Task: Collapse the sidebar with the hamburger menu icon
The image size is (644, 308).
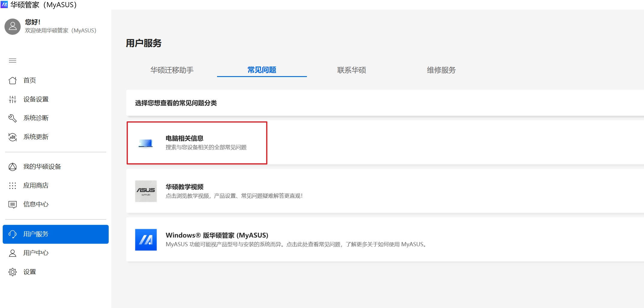Action: [13, 61]
